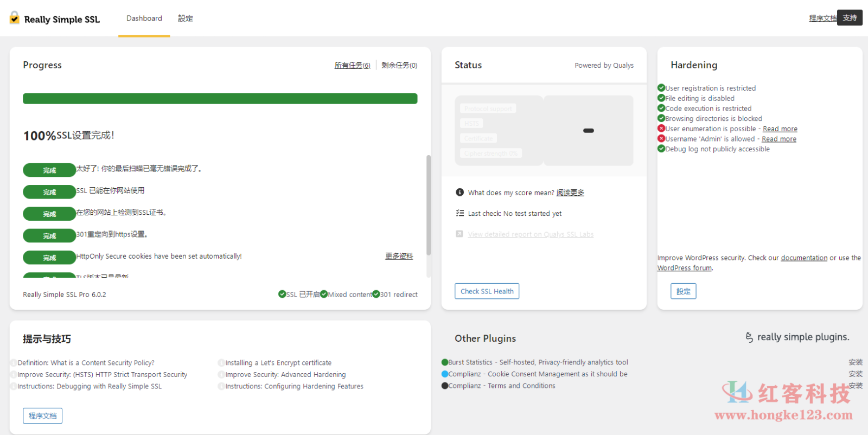Open the documentation link in Hardening

tap(804, 258)
